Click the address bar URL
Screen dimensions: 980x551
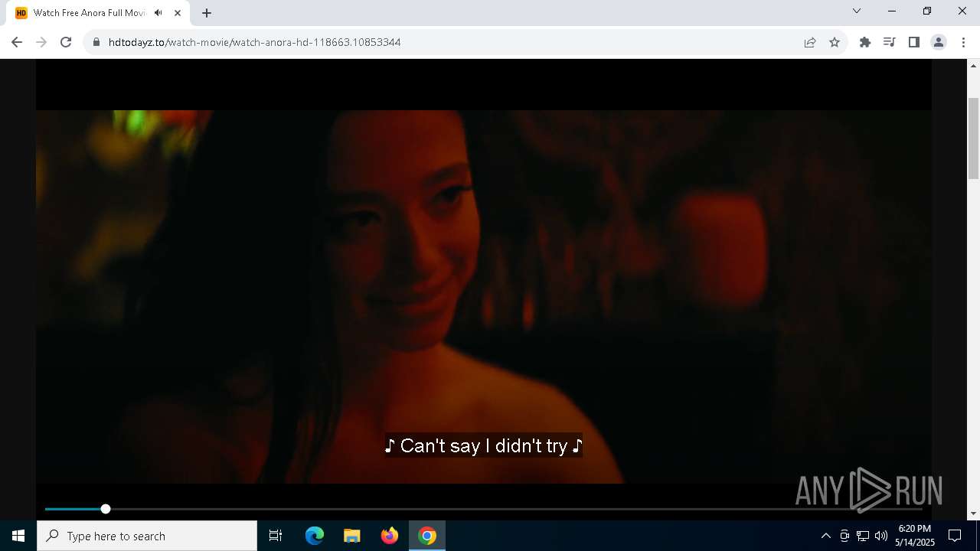coord(254,42)
